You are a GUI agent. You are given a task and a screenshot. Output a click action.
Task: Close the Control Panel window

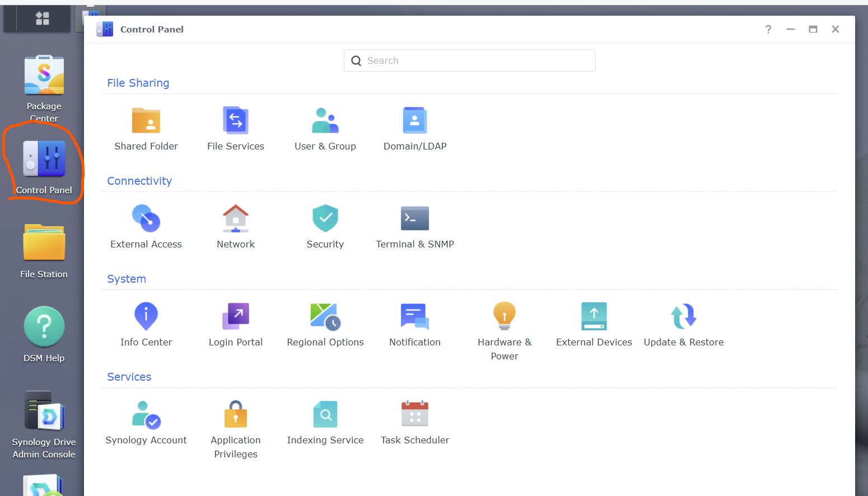[x=836, y=29]
